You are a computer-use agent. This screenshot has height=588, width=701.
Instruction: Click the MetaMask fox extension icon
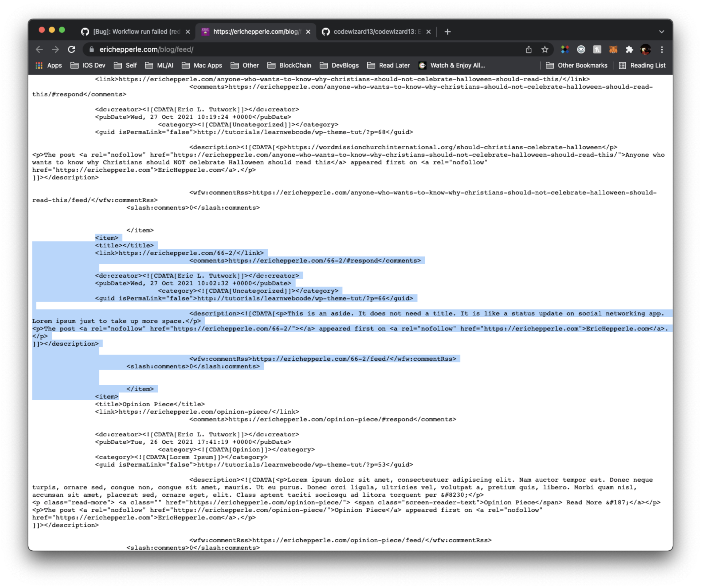613,50
